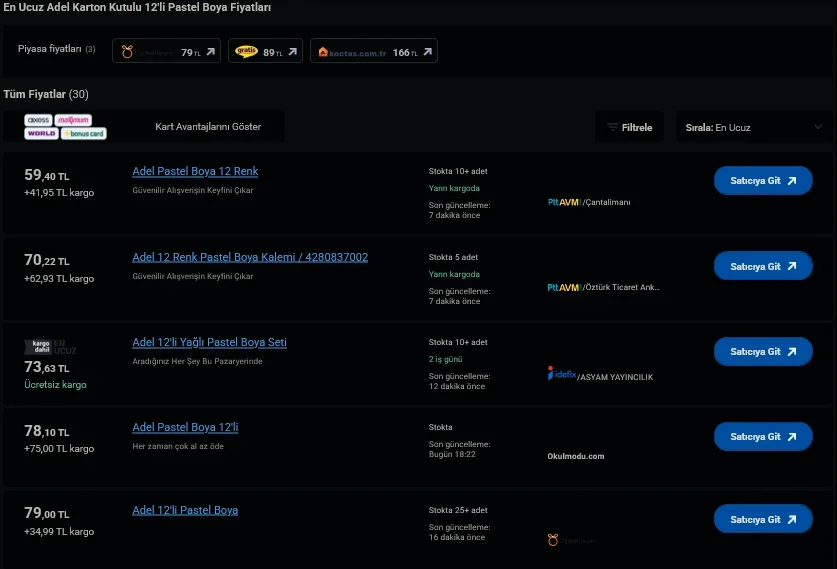The width and height of the screenshot is (837, 569).
Task: Expand the Sırala: En Ucuz sort dropdown
Action: pyautogui.click(x=750, y=127)
